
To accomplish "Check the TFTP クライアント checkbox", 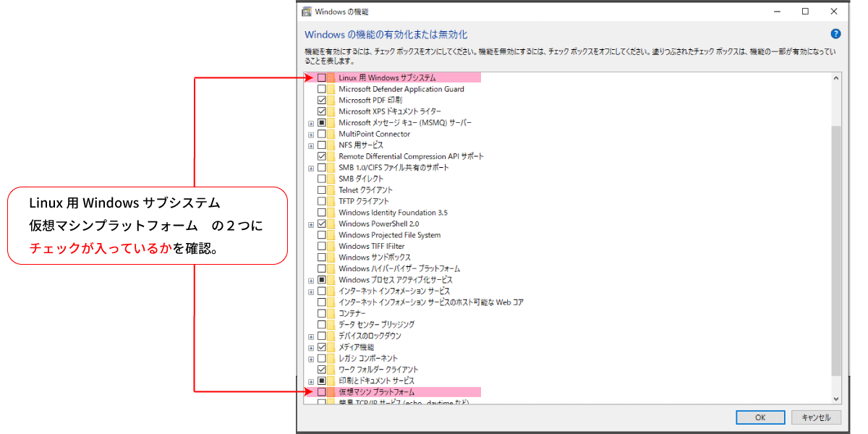I will (322, 201).
